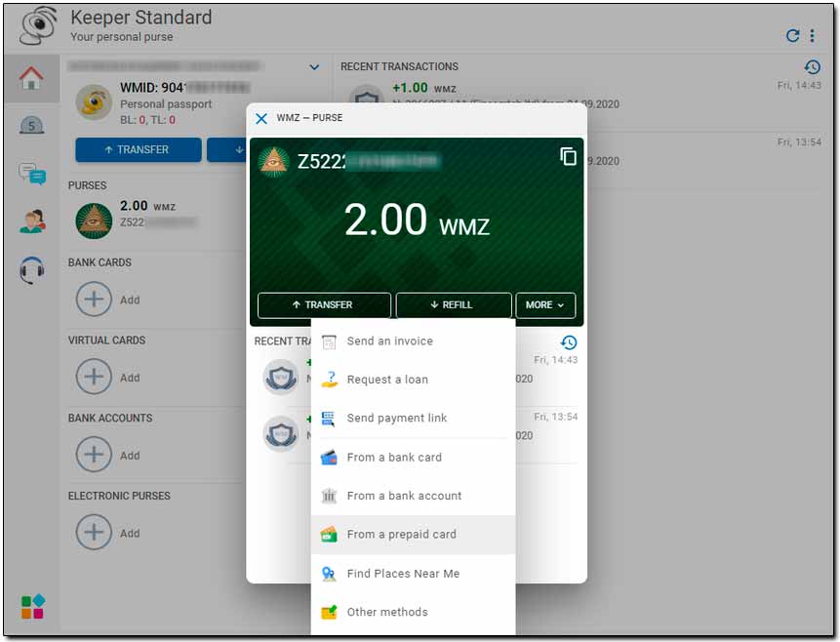The height and width of the screenshot is (642, 840).
Task: Click the Fri, 13:54 transaction shield icon in dialog
Action: pos(281,433)
